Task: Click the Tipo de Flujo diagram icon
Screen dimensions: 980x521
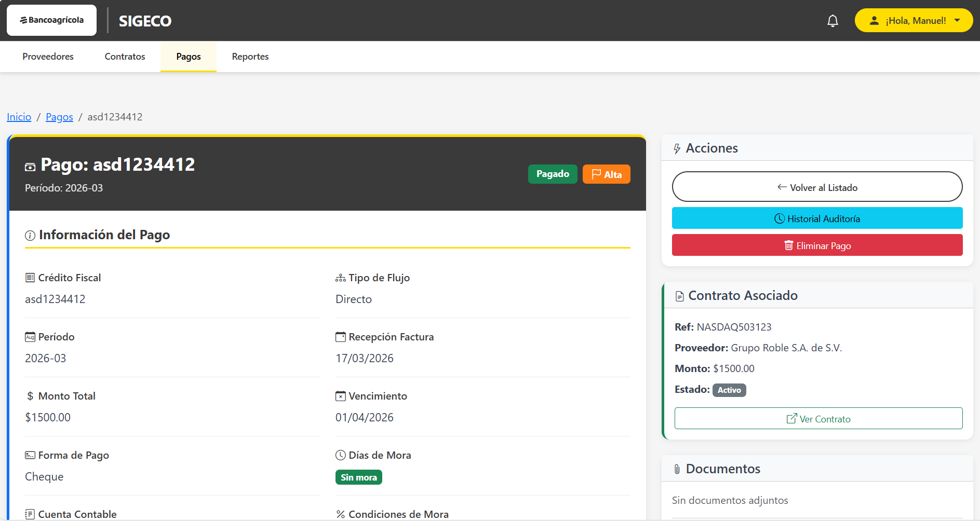Action: [341, 278]
